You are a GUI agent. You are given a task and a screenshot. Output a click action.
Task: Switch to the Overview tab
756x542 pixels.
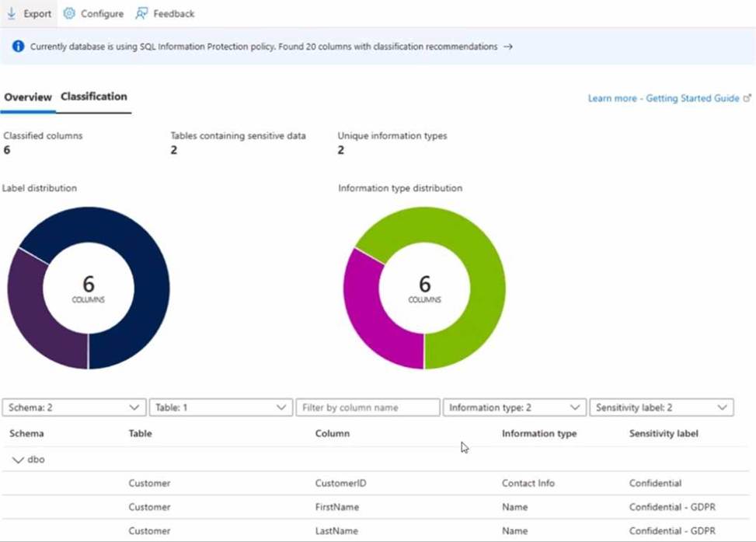[28, 97]
